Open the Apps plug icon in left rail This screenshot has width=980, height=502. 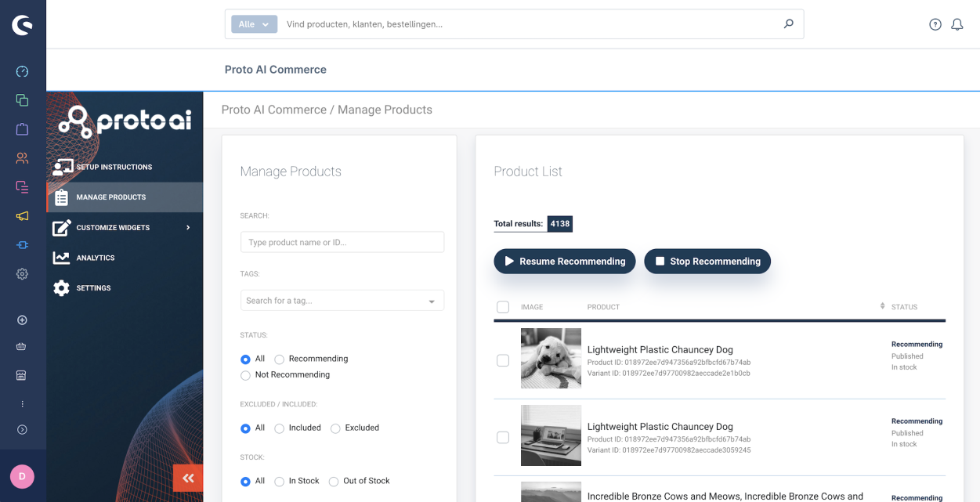tap(22, 244)
